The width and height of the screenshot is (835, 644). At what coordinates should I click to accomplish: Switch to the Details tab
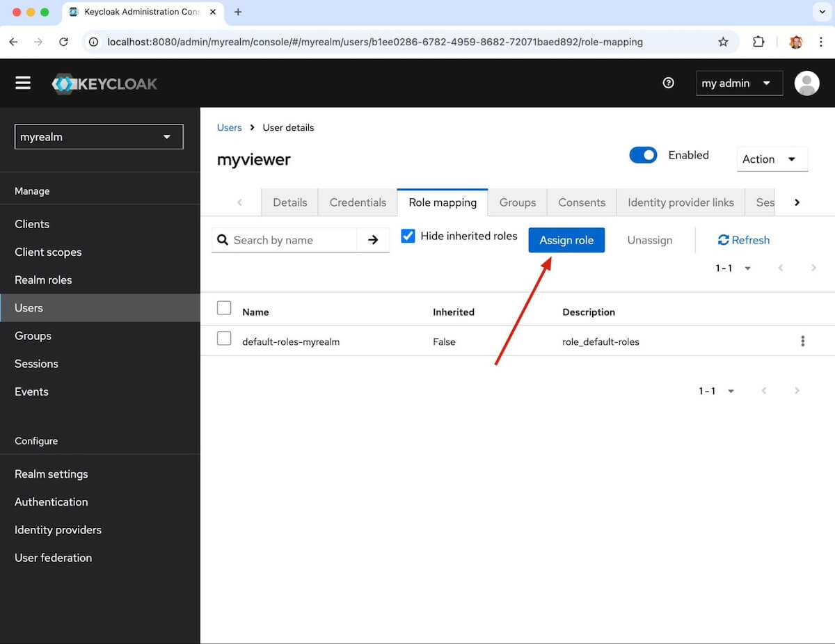289,202
